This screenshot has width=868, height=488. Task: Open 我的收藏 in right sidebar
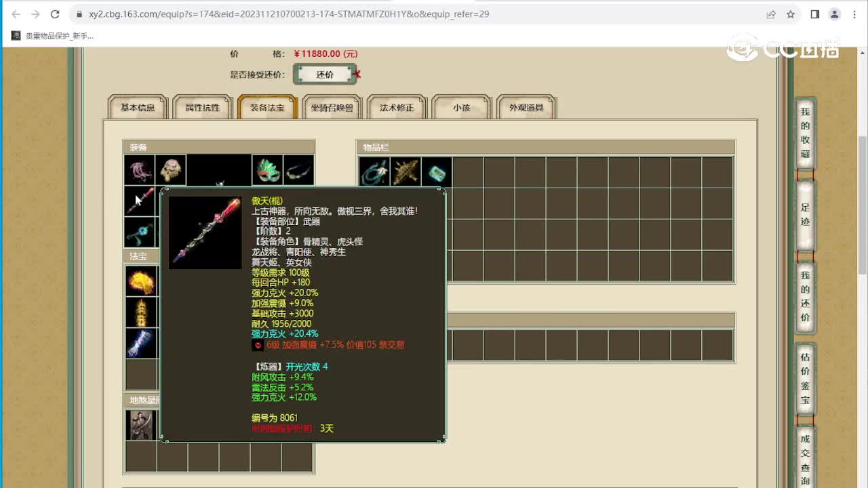tap(805, 132)
